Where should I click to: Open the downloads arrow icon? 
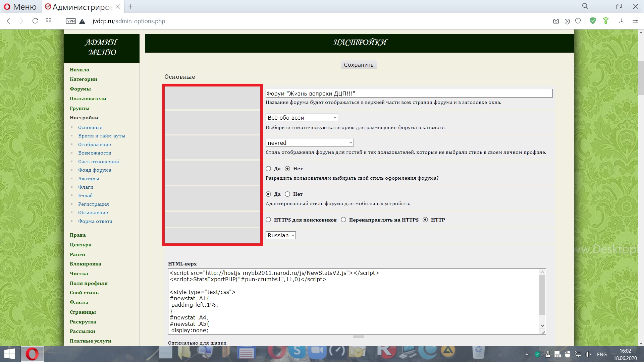pyautogui.click(x=622, y=21)
